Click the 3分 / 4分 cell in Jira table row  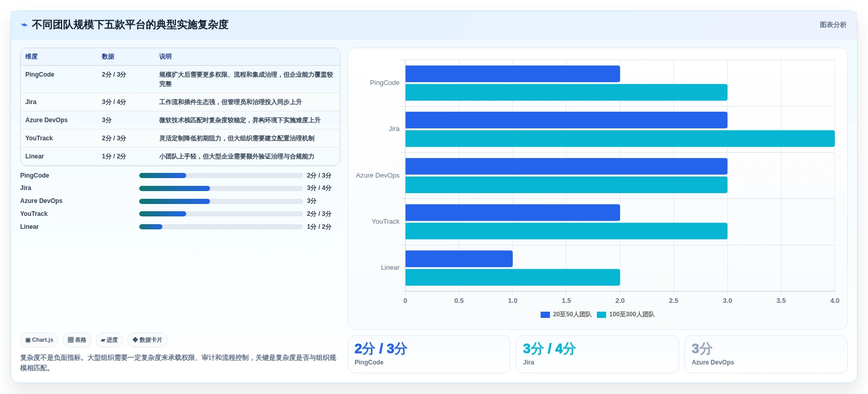[x=114, y=102]
